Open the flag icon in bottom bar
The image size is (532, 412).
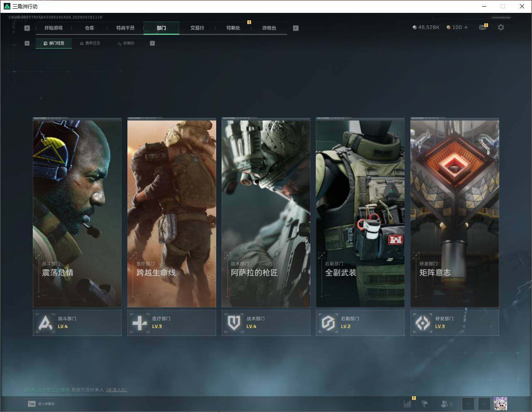[425, 404]
